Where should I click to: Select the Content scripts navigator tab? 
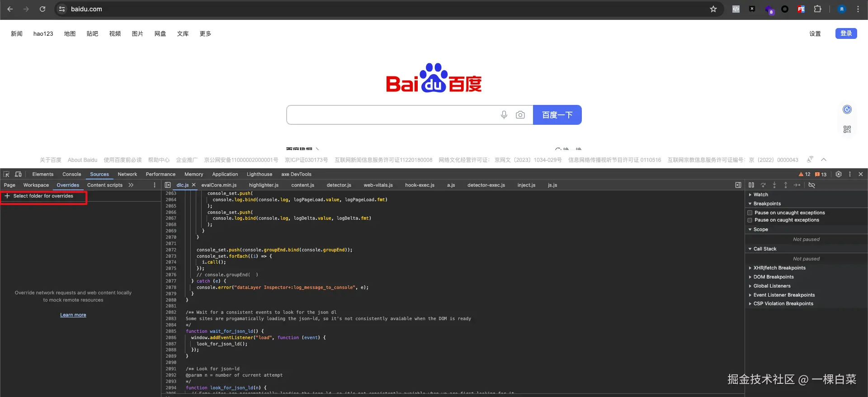[x=105, y=185]
